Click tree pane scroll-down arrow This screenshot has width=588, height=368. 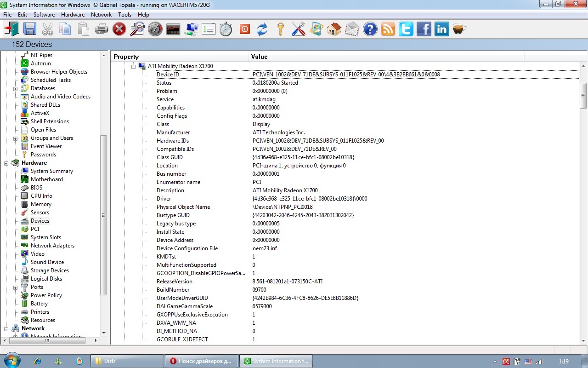(x=103, y=333)
